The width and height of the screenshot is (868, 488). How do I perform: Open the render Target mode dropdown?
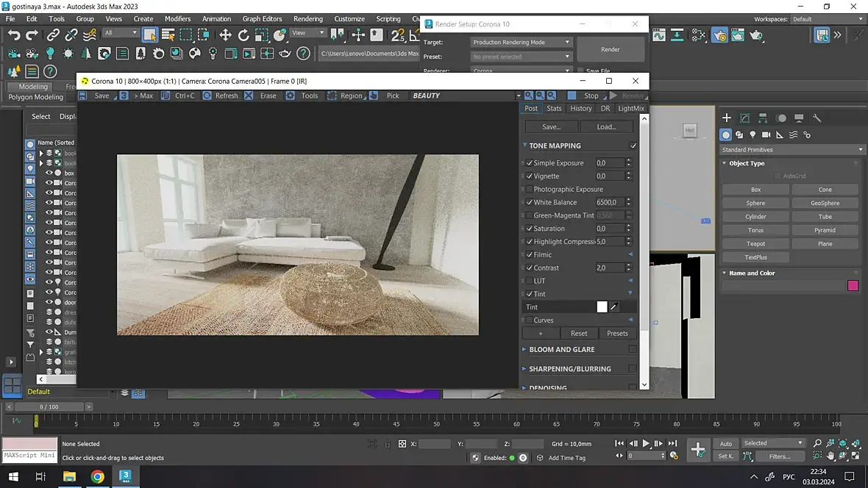[521, 43]
